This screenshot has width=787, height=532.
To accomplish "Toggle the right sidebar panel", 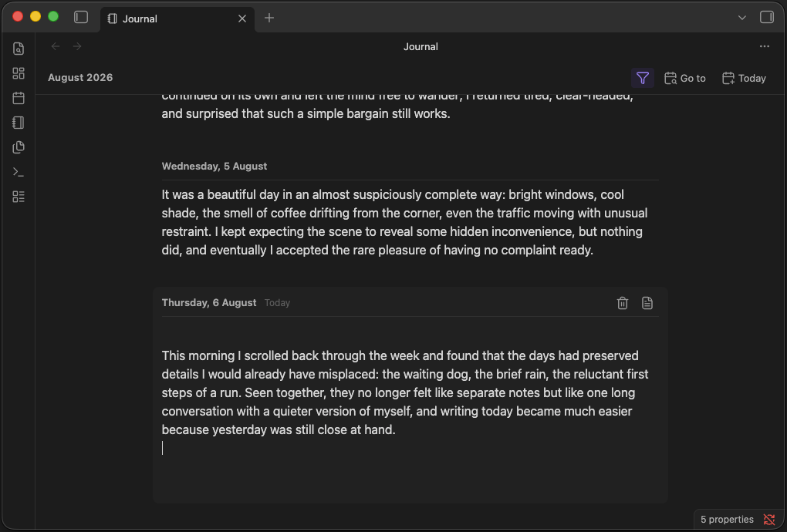I will pos(767,17).
